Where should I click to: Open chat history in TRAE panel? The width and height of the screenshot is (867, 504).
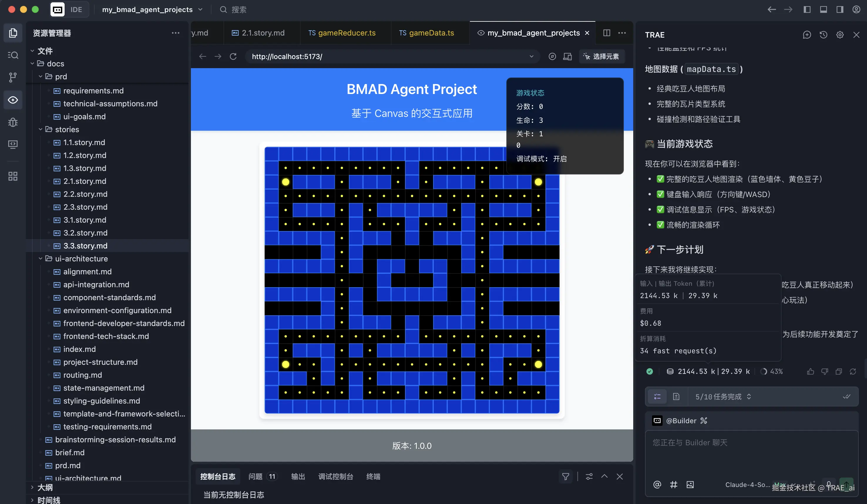click(x=823, y=35)
